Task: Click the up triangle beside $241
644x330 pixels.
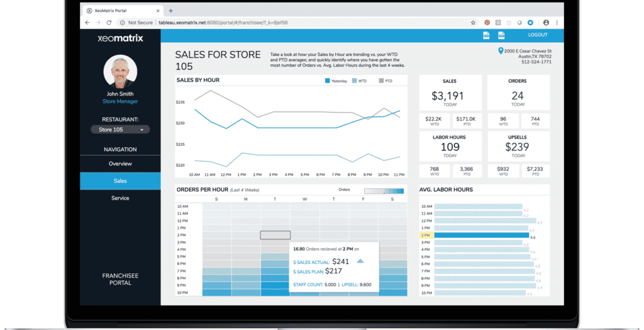Action: pos(360,261)
